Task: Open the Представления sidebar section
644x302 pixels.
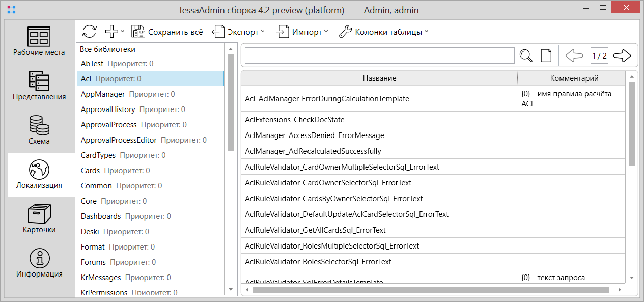Action: 39,86
